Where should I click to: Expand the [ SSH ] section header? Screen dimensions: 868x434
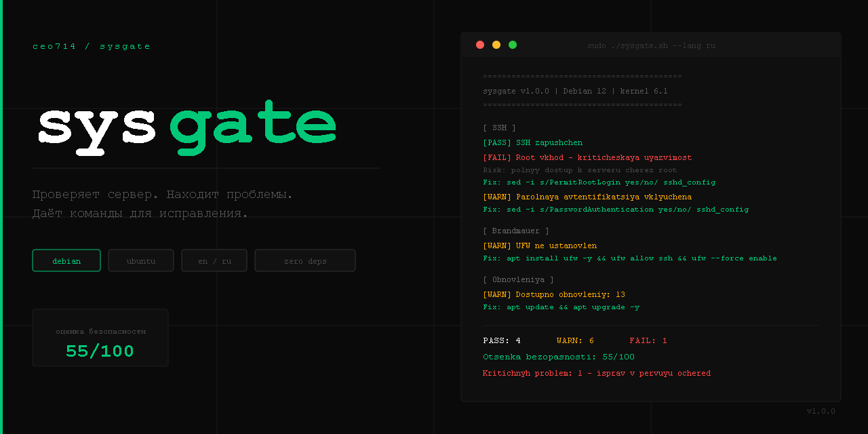(500, 127)
